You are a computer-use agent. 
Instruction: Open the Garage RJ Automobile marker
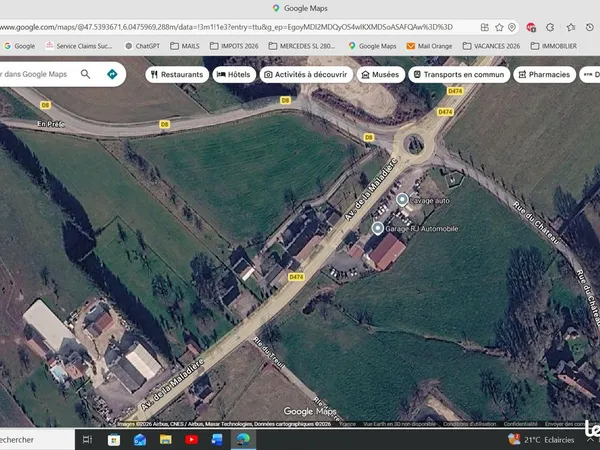377,228
